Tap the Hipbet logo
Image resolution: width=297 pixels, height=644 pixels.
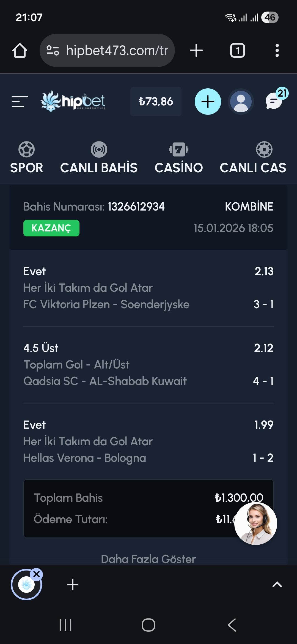pyautogui.click(x=73, y=101)
